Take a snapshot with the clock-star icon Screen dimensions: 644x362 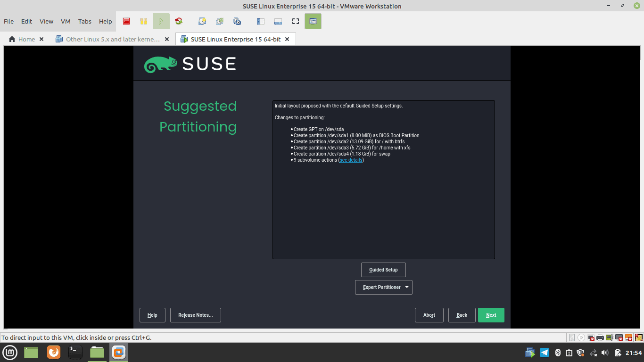[202, 21]
